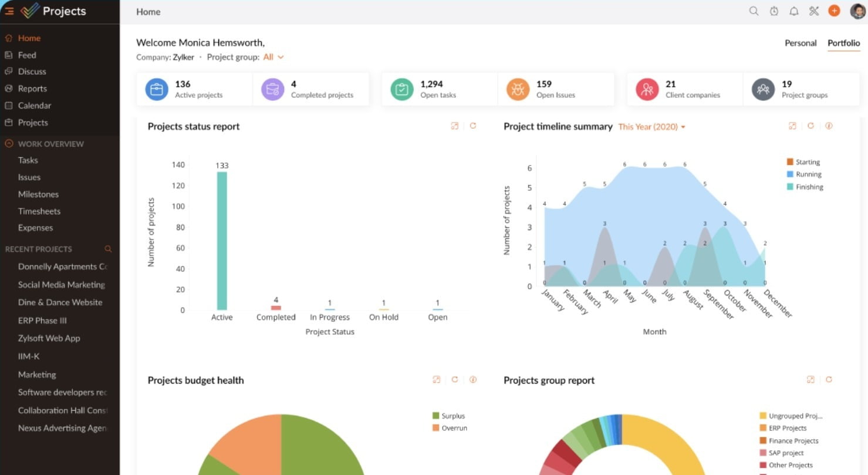Toggle Starting series in timeline legend
The height and width of the screenshot is (475, 868).
tap(803, 162)
